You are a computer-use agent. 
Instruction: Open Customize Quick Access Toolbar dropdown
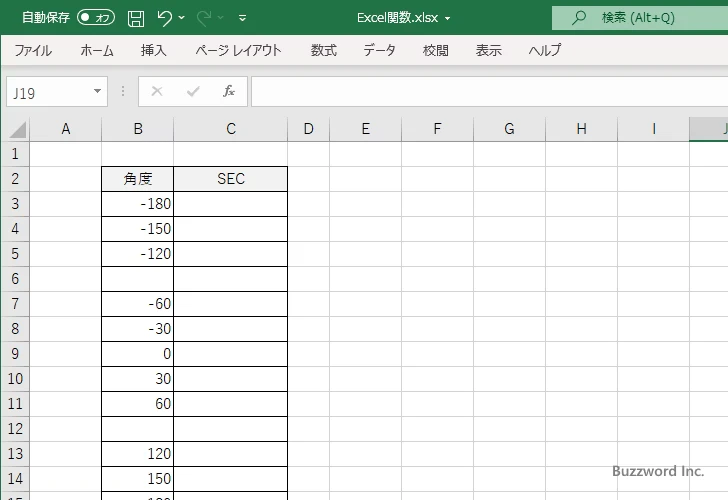[x=242, y=18]
